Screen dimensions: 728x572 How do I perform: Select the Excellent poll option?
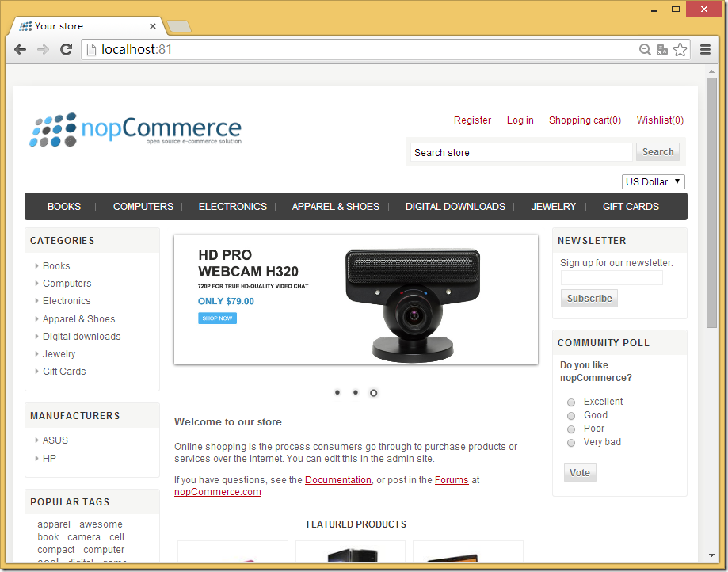(571, 402)
